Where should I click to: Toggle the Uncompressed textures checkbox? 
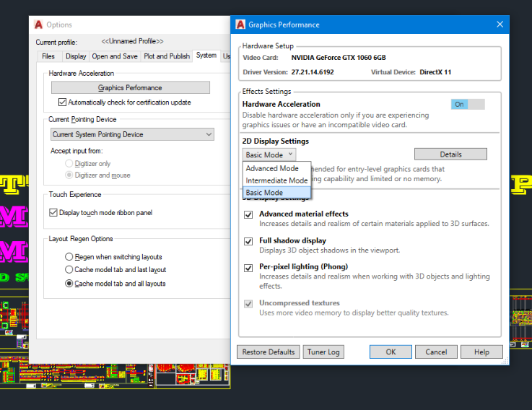tap(248, 304)
